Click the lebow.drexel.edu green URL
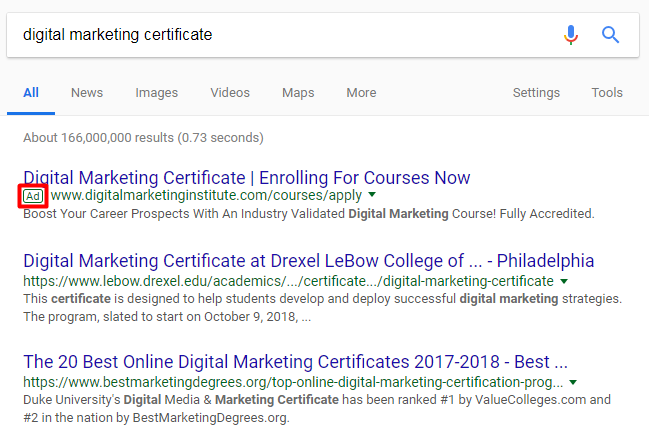The height and width of the screenshot is (433, 649). pyautogui.click(x=288, y=282)
